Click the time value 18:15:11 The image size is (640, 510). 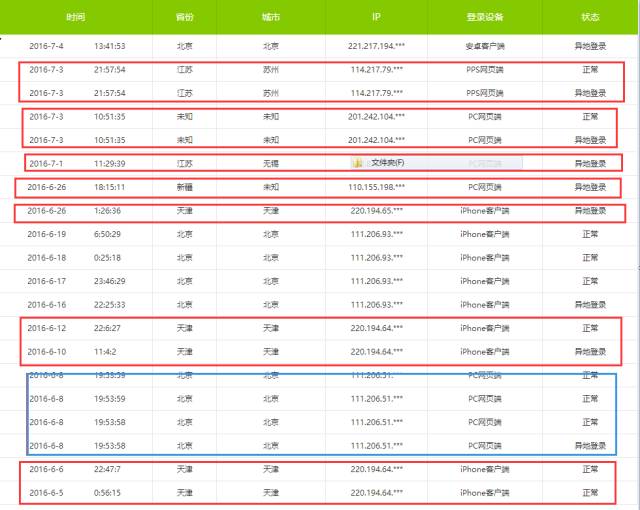(x=109, y=187)
